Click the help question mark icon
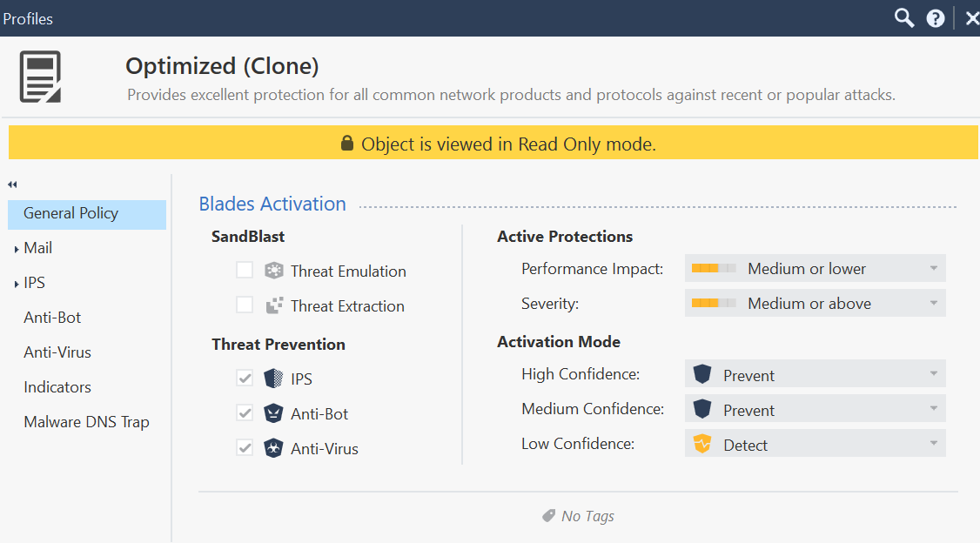 click(x=935, y=17)
